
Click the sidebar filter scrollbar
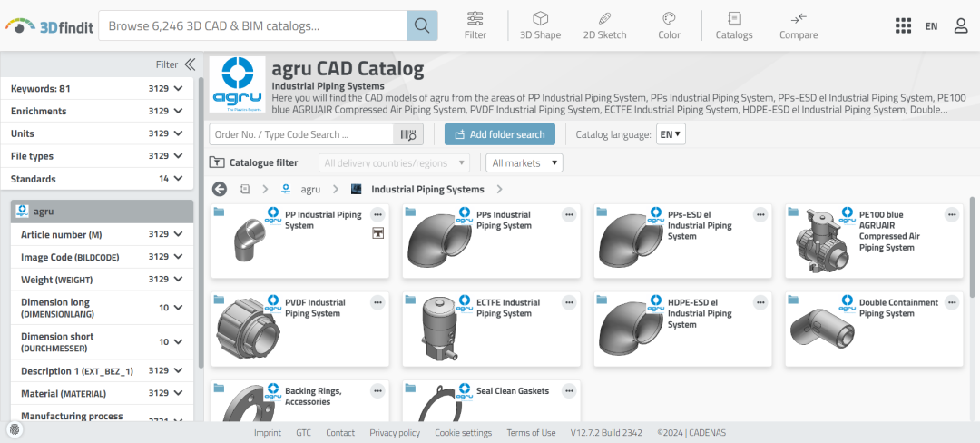(201, 221)
